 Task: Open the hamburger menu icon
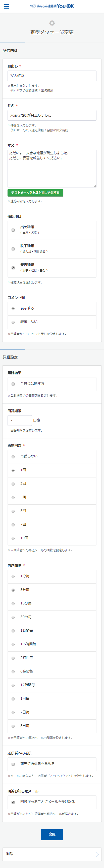pos(6,6)
